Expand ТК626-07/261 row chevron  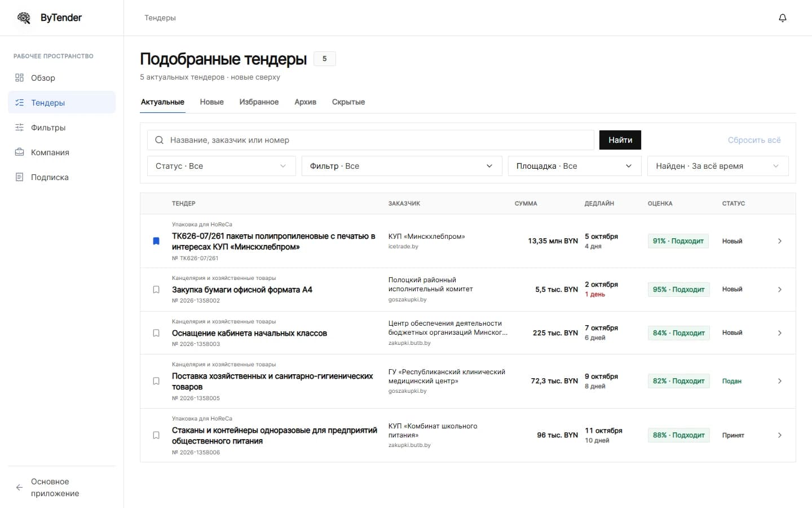pos(780,241)
